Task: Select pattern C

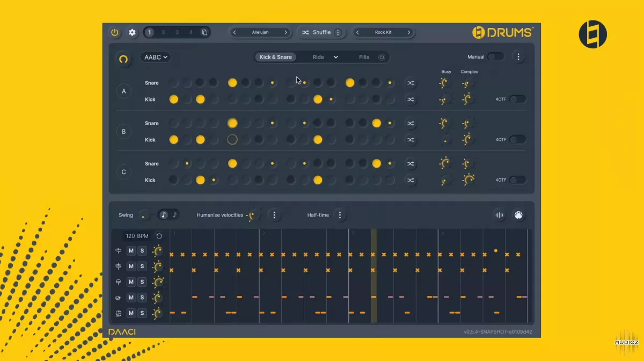Action: pyautogui.click(x=124, y=172)
